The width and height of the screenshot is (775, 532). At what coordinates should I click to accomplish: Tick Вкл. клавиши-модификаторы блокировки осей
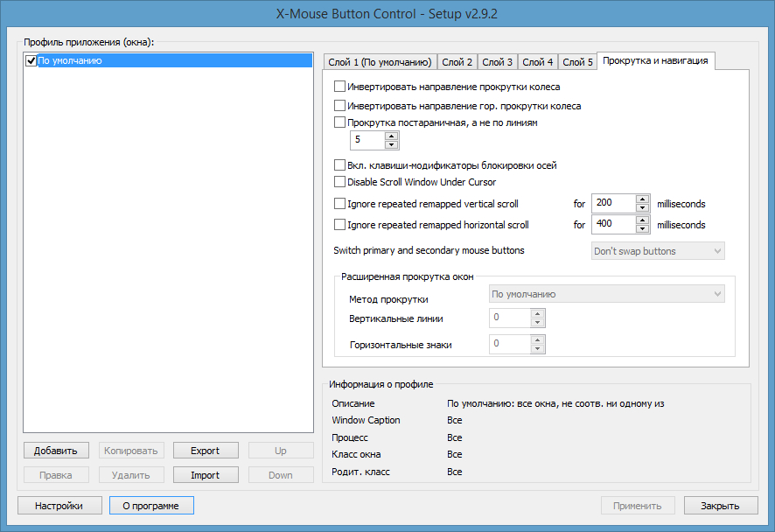(340, 164)
